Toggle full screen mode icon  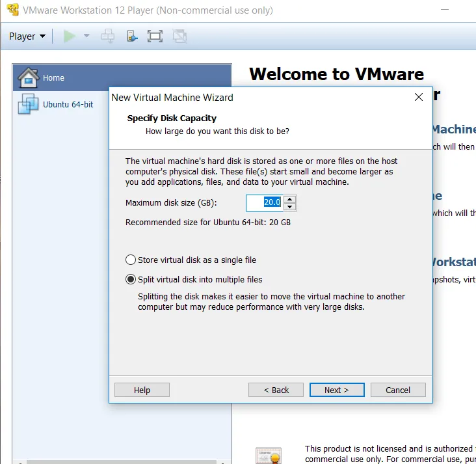(x=155, y=36)
